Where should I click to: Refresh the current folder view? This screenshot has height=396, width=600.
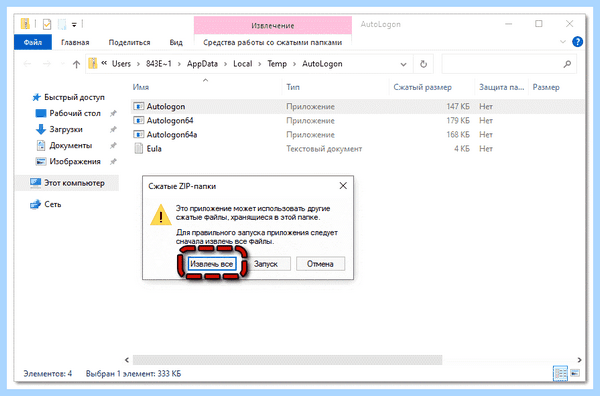[423, 64]
